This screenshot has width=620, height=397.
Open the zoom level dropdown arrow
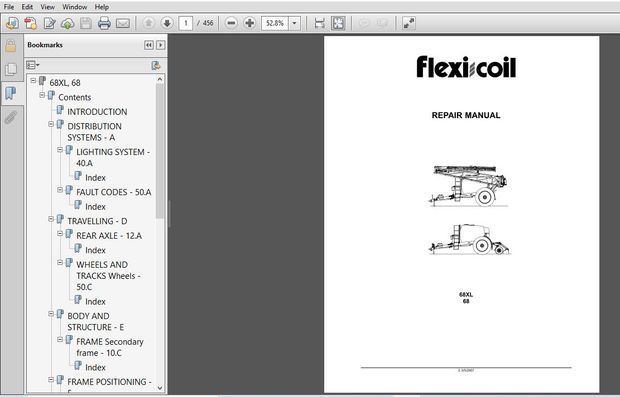point(295,23)
